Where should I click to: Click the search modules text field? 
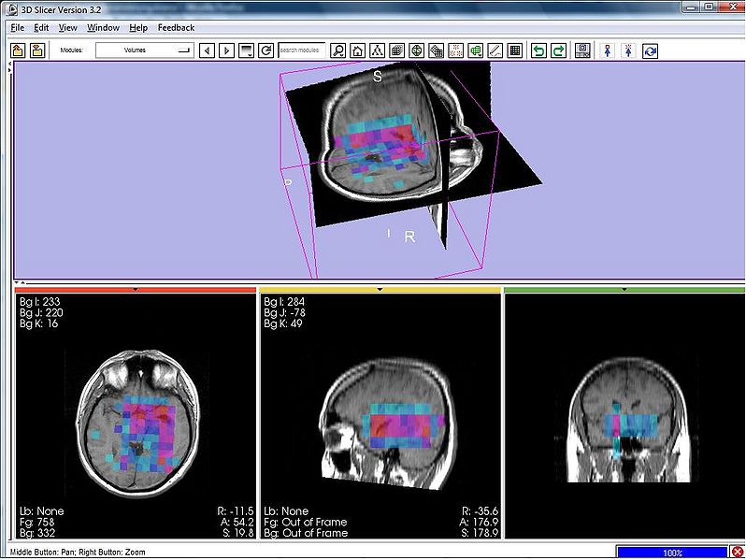pyautogui.click(x=302, y=50)
